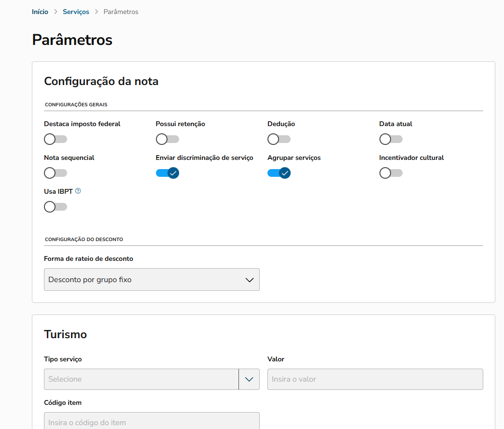Focus the Código item input field
This screenshot has width=504, height=429.
click(x=152, y=422)
